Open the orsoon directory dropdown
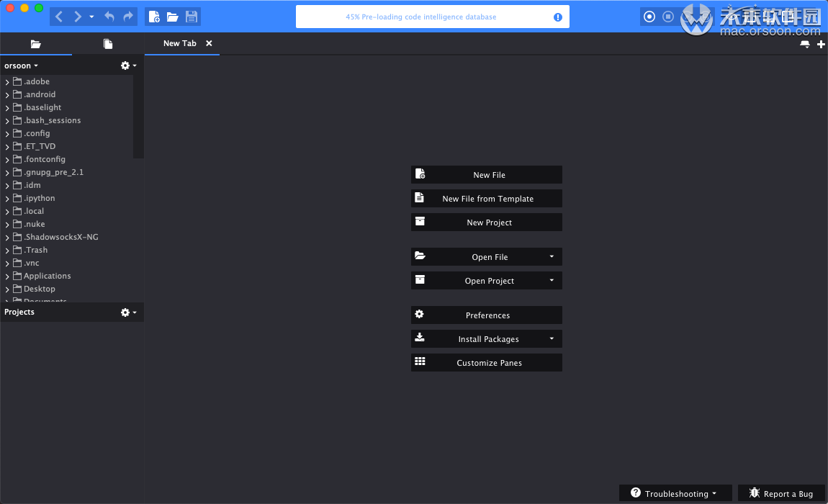 click(x=21, y=66)
